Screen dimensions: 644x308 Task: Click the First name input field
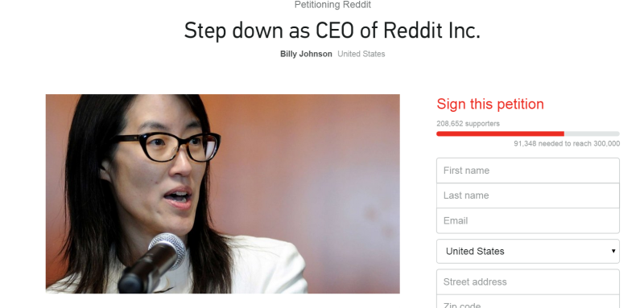pyautogui.click(x=528, y=170)
